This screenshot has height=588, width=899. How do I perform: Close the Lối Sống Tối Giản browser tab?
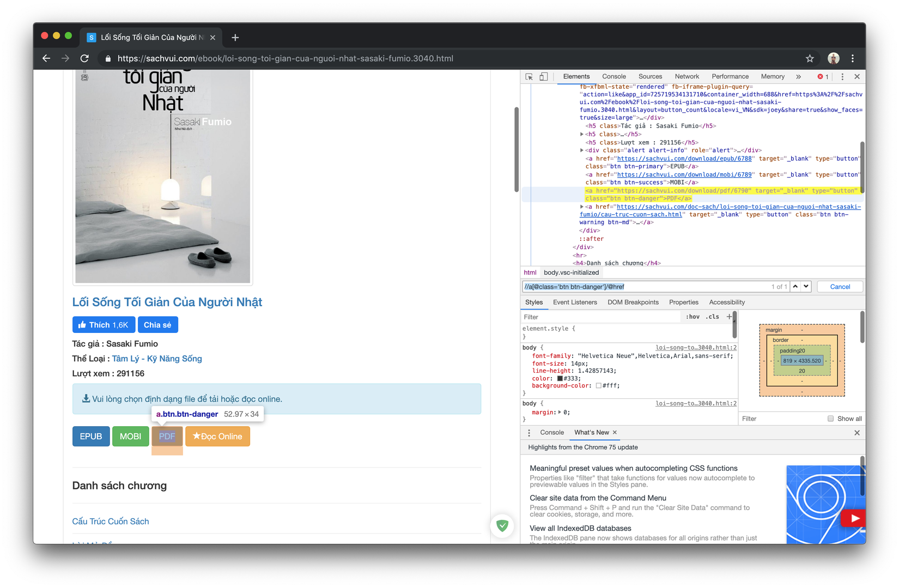coord(212,38)
